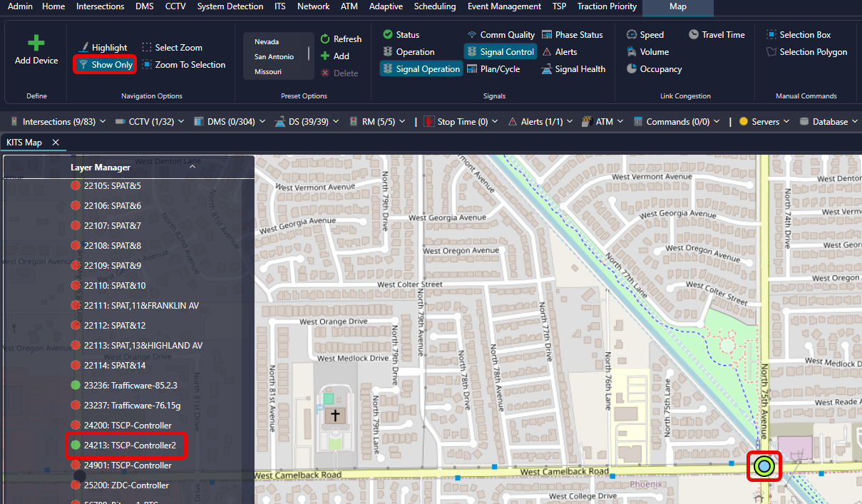Collapse the Layer Manager panel
Screen dimensions: 862x504
tap(193, 167)
